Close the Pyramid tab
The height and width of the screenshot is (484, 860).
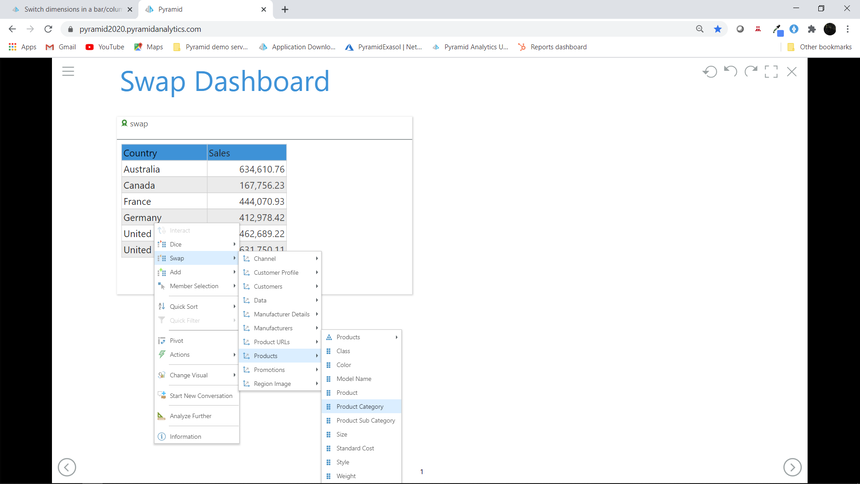pyautogui.click(x=263, y=9)
